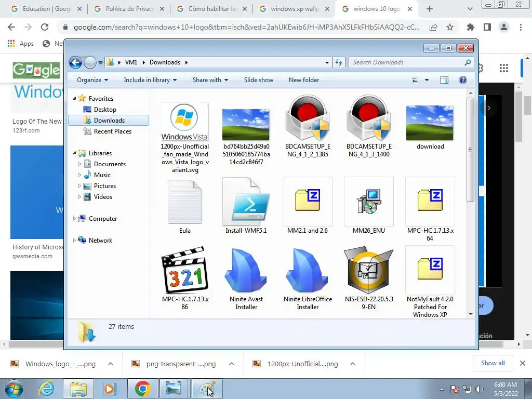Select the 'MM2.1 and 2.6' zip archive

[x=308, y=201]
